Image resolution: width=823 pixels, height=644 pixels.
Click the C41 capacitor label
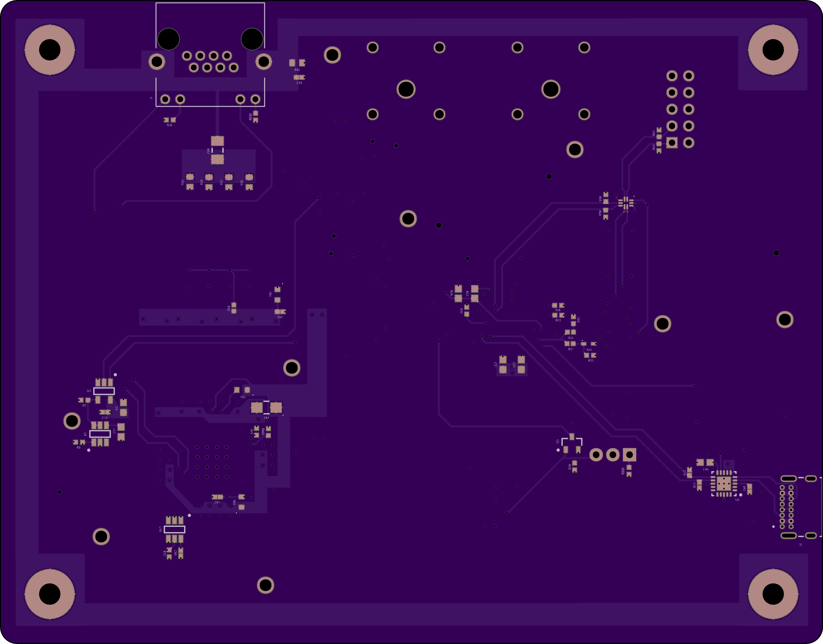(x=745, y=488)
